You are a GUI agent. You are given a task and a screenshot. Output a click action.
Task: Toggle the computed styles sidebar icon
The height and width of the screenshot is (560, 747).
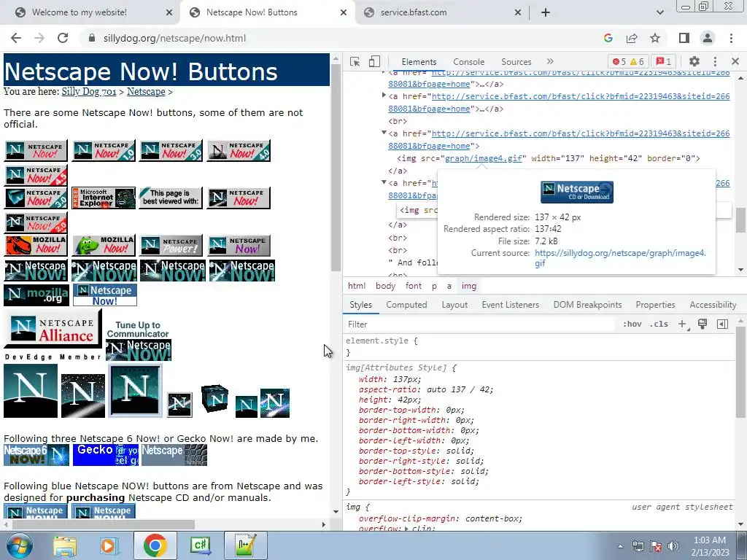click(x=722, y=324)
